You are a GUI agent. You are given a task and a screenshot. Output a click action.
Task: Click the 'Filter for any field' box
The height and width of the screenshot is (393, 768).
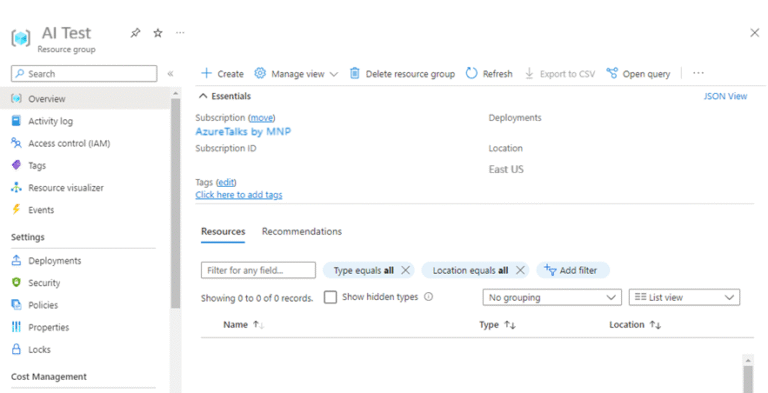point(258,270)
